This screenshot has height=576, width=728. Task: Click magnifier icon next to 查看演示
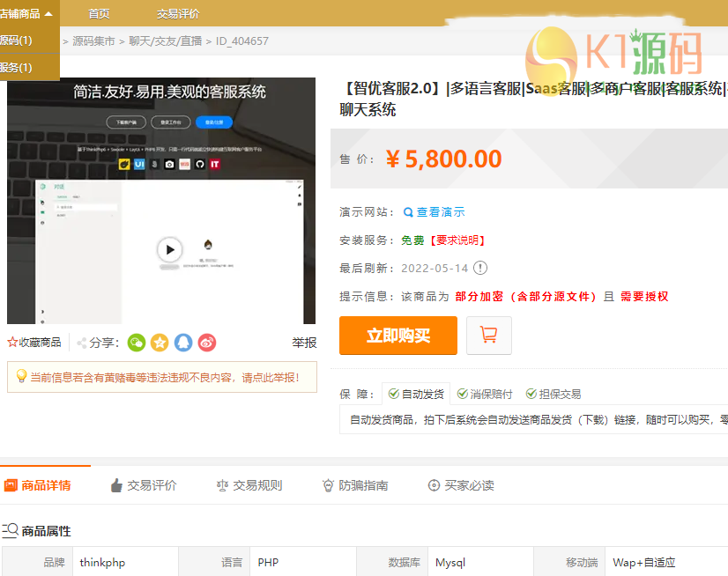click(x=408, y=212)
